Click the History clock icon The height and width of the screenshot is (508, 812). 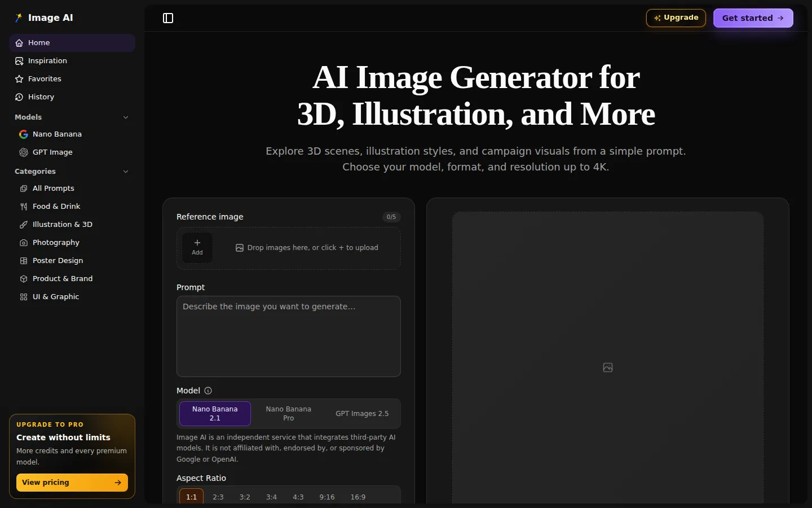tap(19, 97)
